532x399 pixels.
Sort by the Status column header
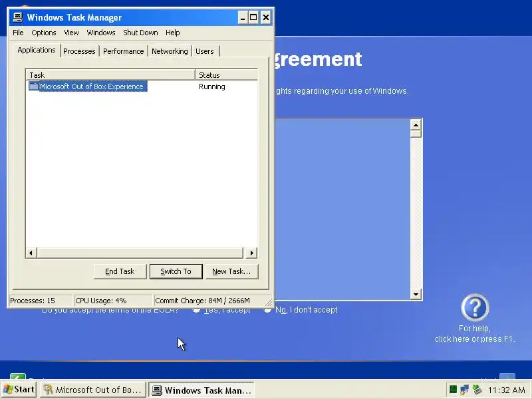[x=226, y=74]
